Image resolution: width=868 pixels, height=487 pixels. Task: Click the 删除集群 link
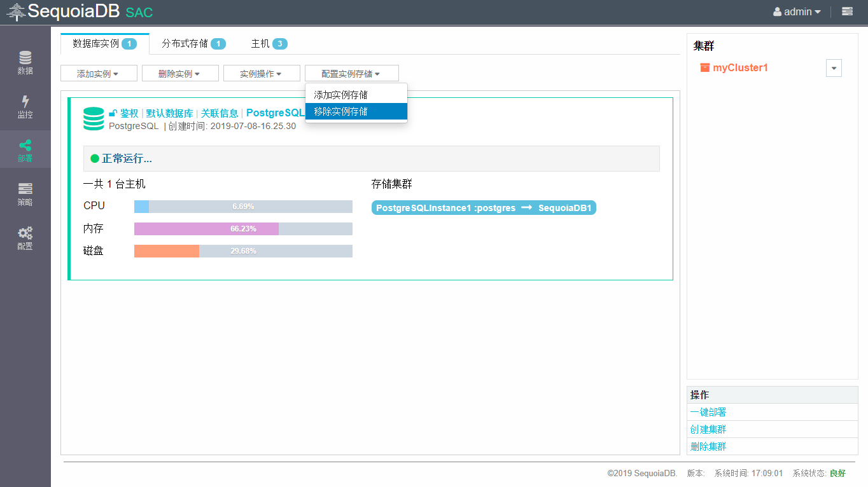point(708,446)
